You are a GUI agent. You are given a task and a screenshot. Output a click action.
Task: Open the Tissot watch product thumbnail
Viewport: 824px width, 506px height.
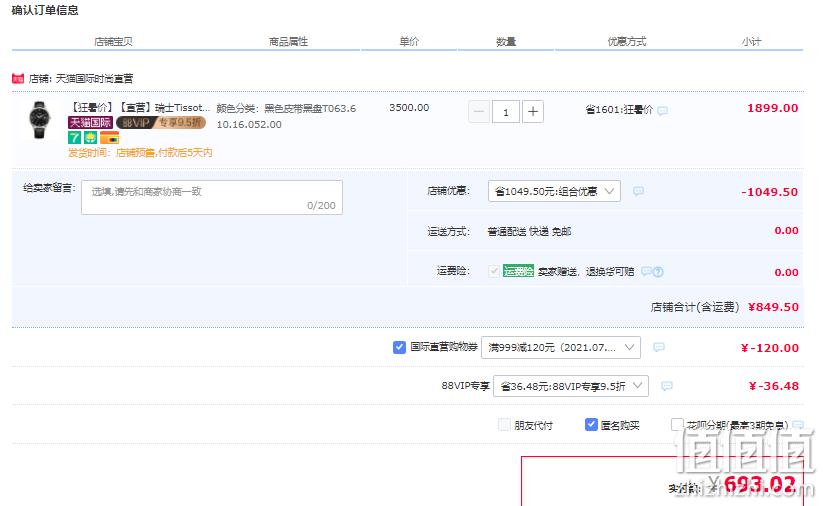pos(39,120)
